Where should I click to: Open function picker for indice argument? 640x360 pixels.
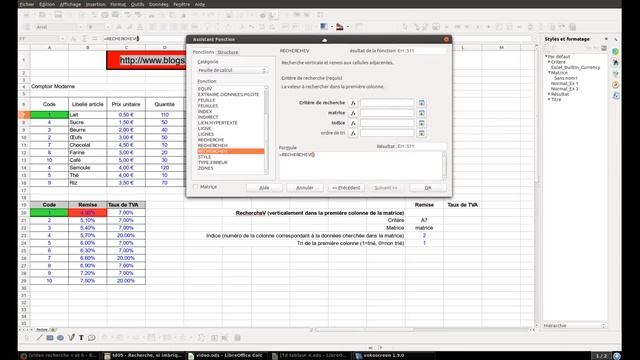353,123
